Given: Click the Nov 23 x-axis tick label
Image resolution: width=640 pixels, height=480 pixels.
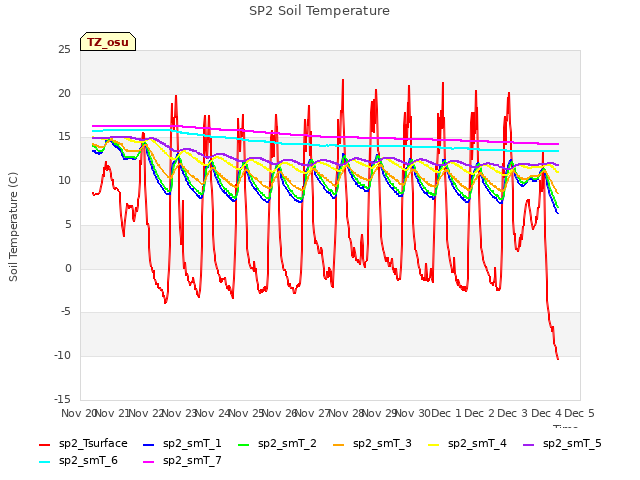Looking at the screenshot, I should [180, 413].
